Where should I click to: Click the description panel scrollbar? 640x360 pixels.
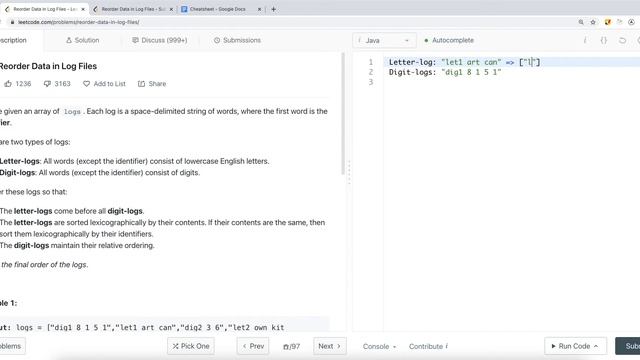coord(343,114)
